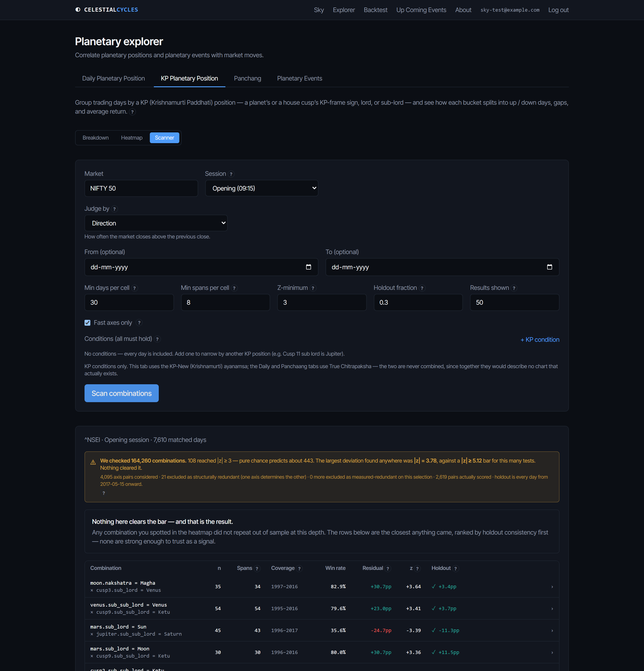This screenshot has height=671, width=644.
Task: Click the Fast axes only help icon
Action: click(139, 323)
